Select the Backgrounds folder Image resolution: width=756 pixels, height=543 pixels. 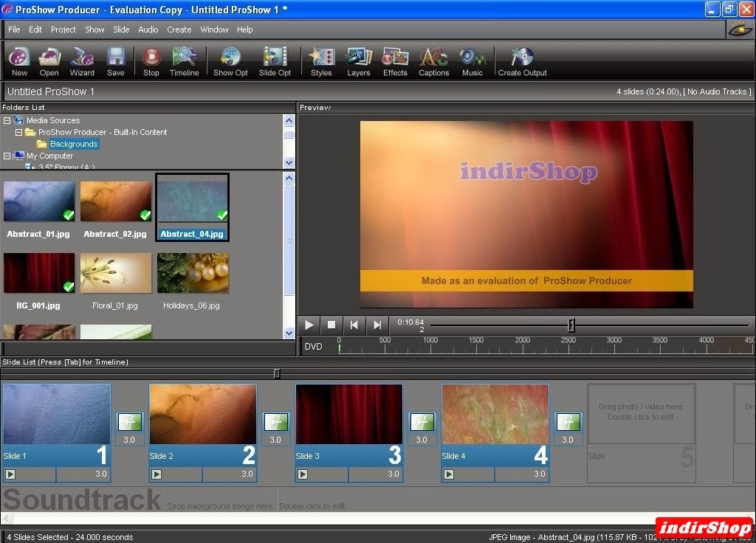73,144
